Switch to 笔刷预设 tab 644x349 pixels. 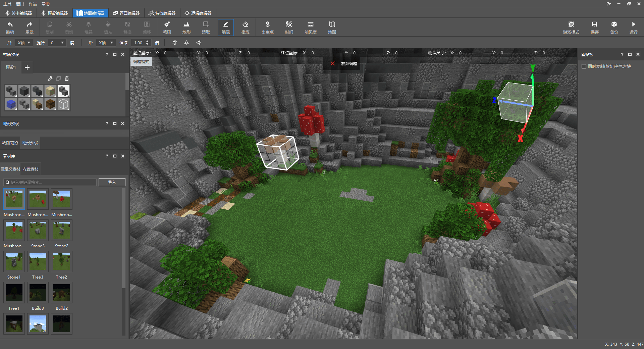[x=10, y=143]
